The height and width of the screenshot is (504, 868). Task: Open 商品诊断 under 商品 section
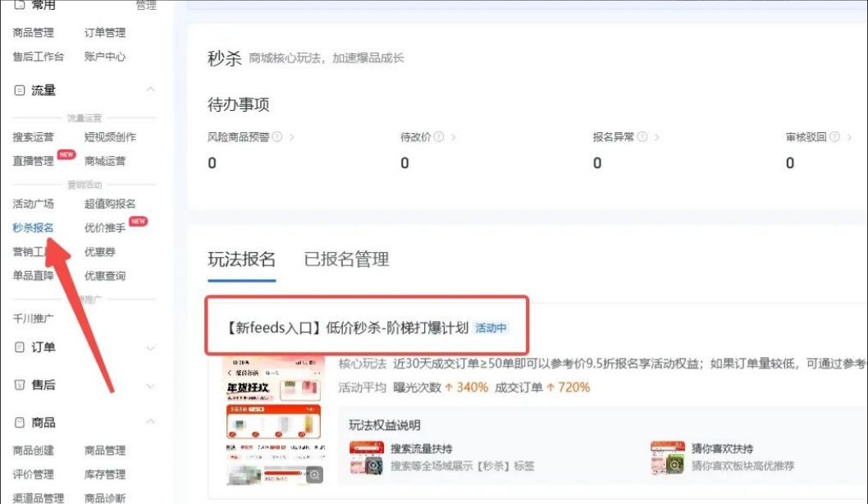coord(105,498)
